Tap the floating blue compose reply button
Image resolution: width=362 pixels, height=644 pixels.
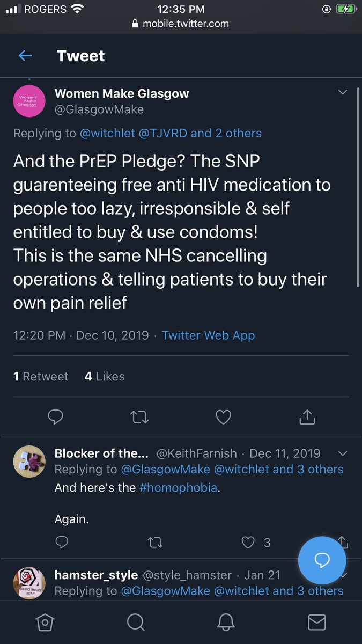[322, 560]
